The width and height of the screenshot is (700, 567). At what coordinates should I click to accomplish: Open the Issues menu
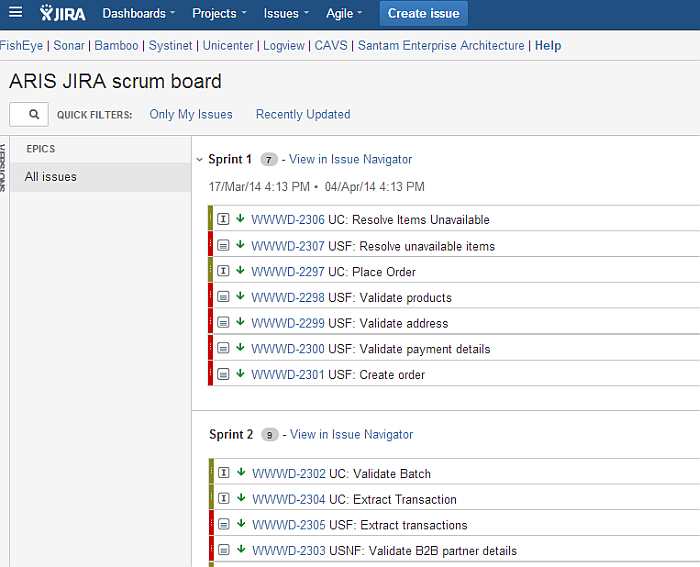286,13
